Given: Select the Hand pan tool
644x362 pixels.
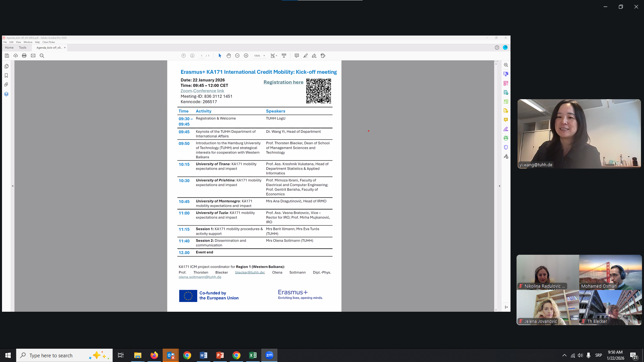Looking at the screenshot, I should [x=228, y=56].
